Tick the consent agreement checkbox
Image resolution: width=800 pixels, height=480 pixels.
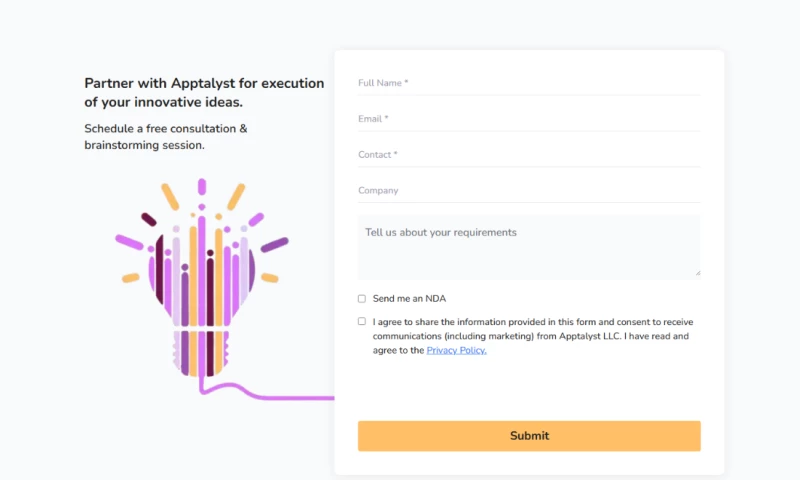click(362, 322)
